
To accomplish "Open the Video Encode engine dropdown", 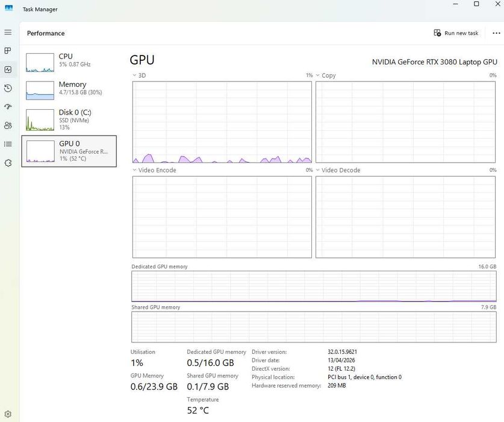I will click(154, 170).
